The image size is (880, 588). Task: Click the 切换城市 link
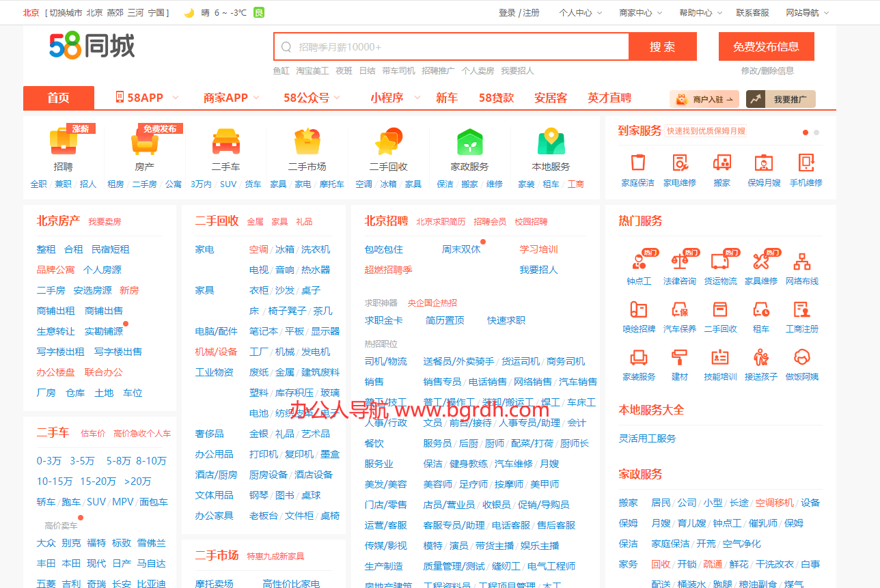coord(66,12)
